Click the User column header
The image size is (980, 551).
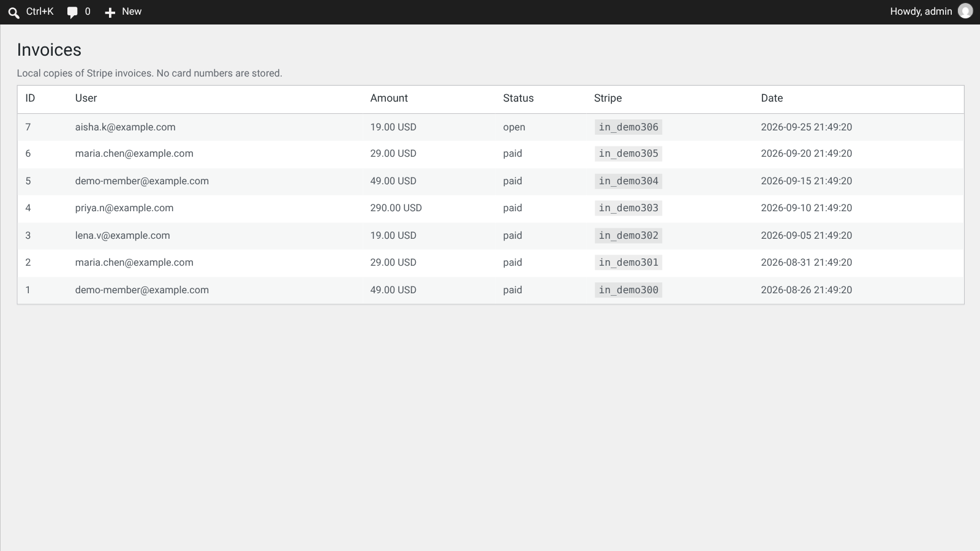point(86,98)
